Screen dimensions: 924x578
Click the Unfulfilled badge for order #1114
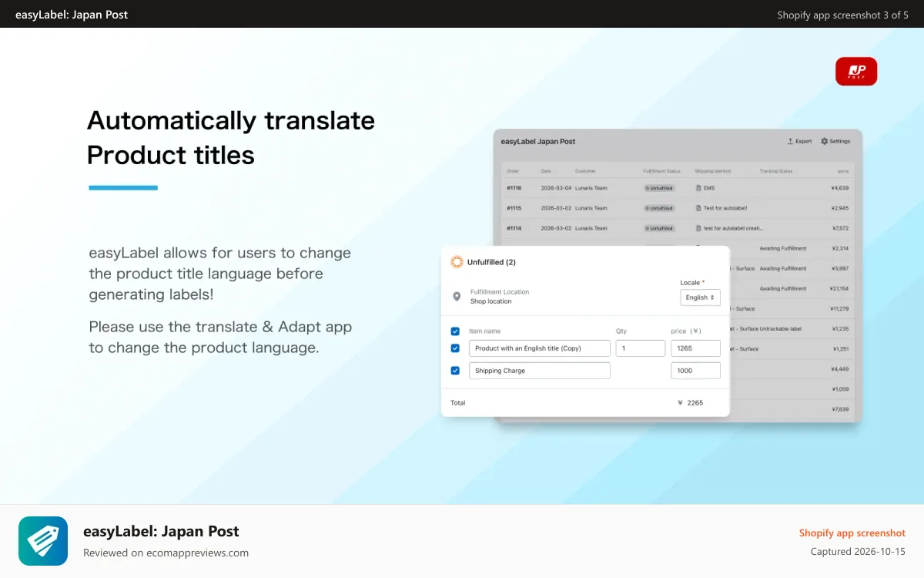[x=659, y=228]
